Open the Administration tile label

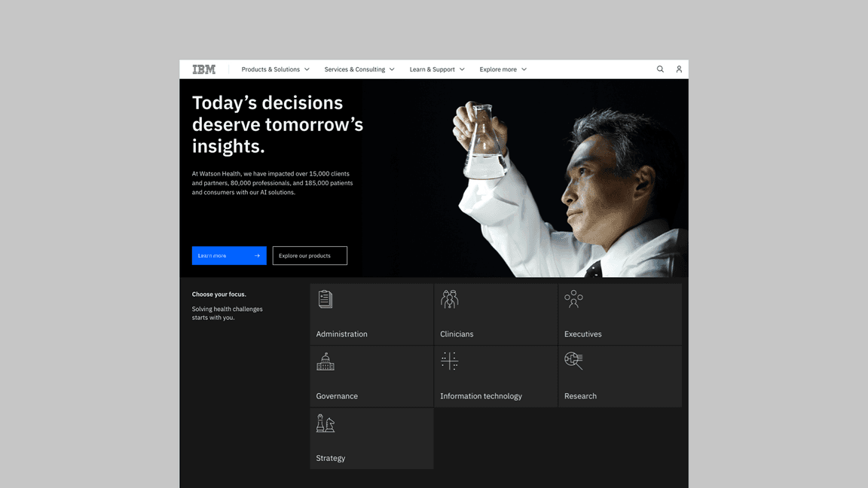pos(342,334)
